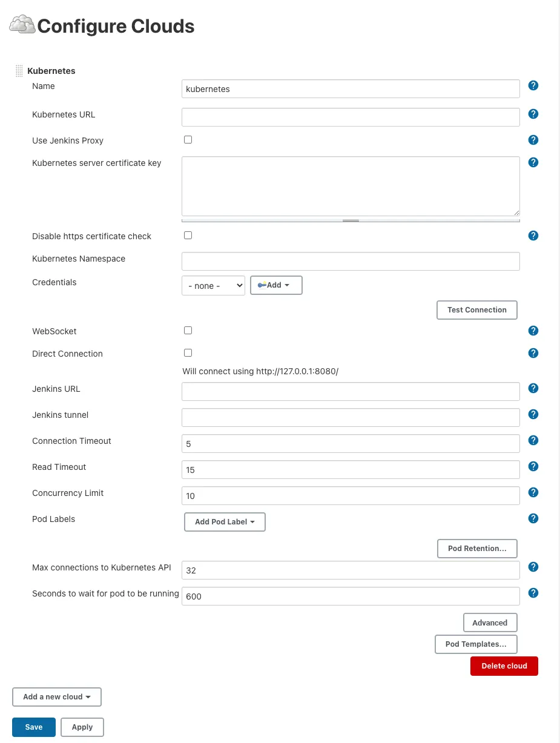Open help for Seconds to wait for pod
Viewport: 560px width, 743px height.
pyautogui.click(x=533, y=593)
